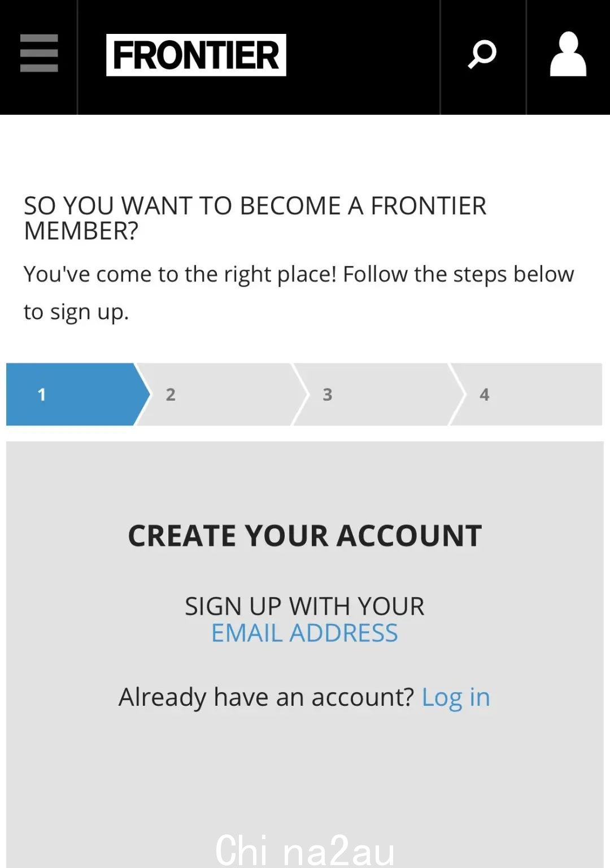Click the Frontier logo
The image size is (610, 868).
196,55
